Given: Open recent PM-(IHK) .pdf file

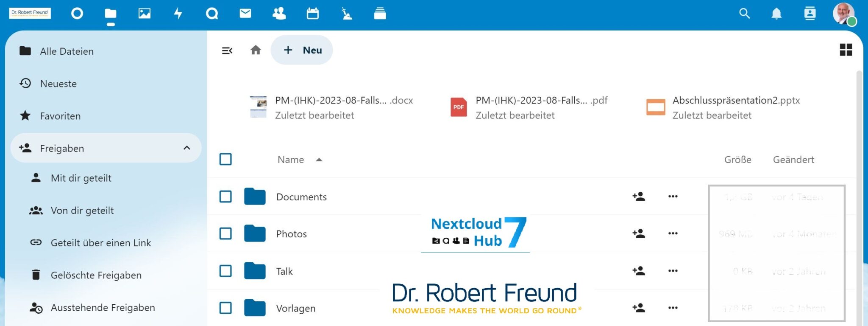Looking at the screenshot, I should (529, 107).
